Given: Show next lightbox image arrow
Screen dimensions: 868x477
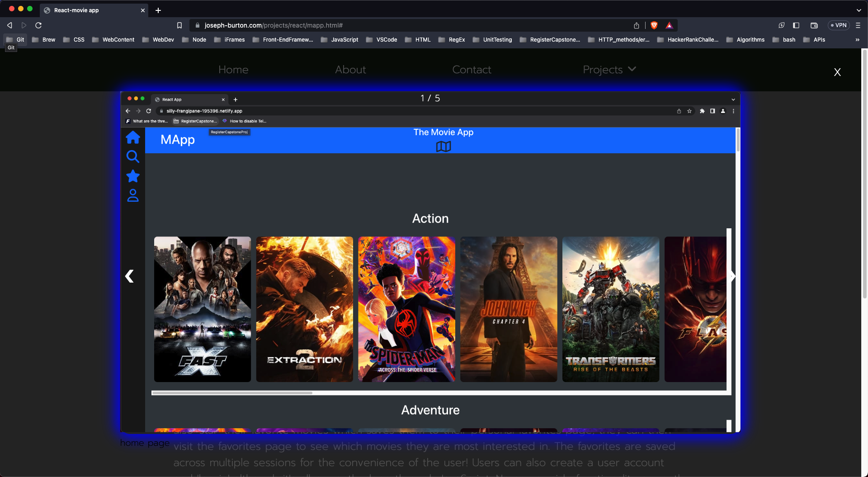Looking at the screenshot, I should click(732, 276).
